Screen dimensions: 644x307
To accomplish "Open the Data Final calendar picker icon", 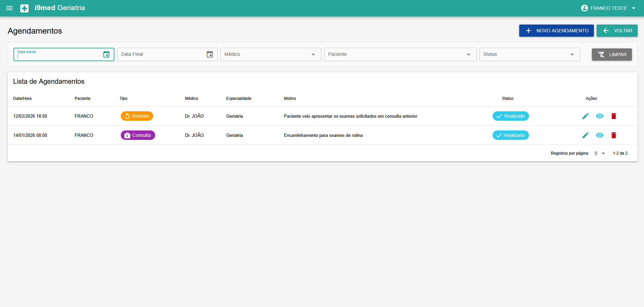I will pyautogui.click(x=210, y=54).
